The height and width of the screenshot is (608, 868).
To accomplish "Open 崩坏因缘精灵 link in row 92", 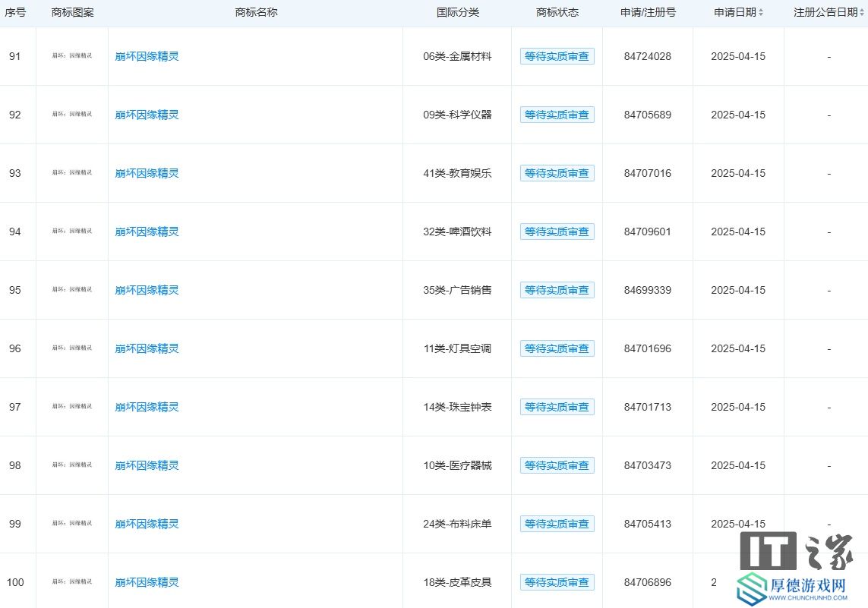I will coord(147,115).
